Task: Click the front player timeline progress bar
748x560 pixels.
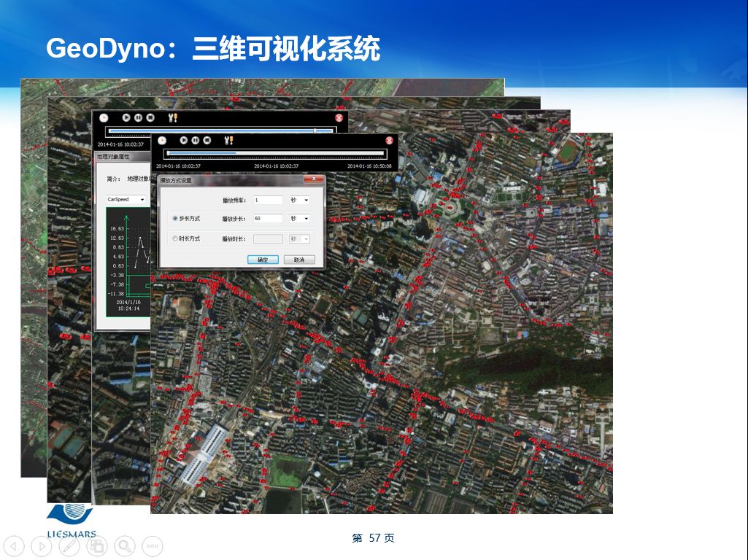Action: coord(275,153)
